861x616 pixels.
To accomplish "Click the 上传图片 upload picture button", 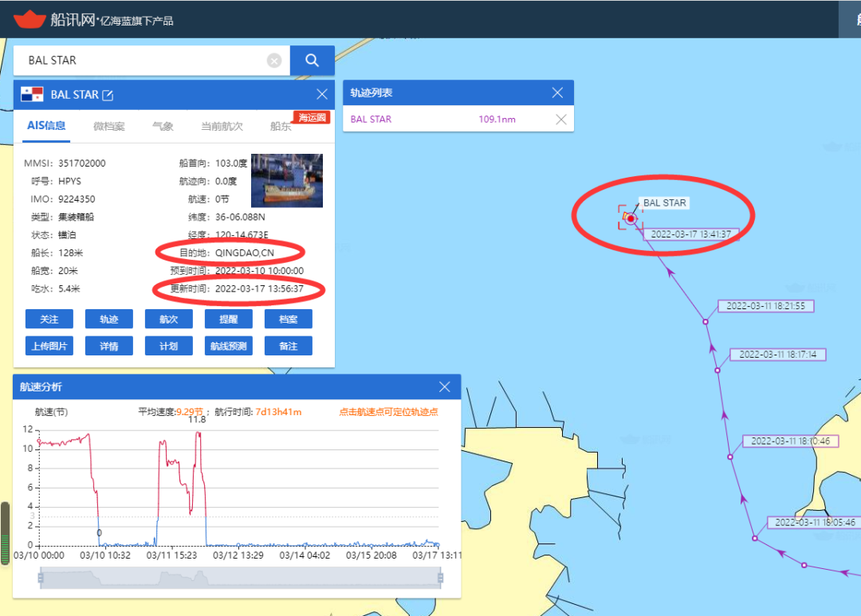I will 49,346.
